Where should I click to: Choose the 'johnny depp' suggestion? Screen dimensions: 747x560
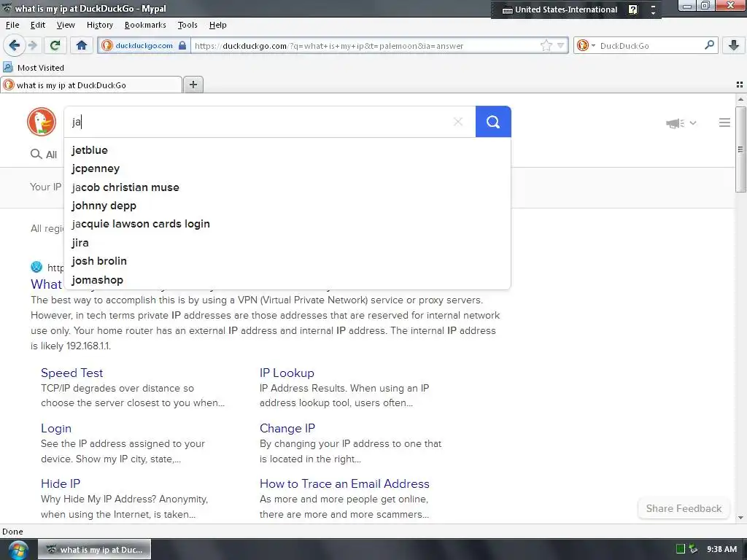coord(287,206)
